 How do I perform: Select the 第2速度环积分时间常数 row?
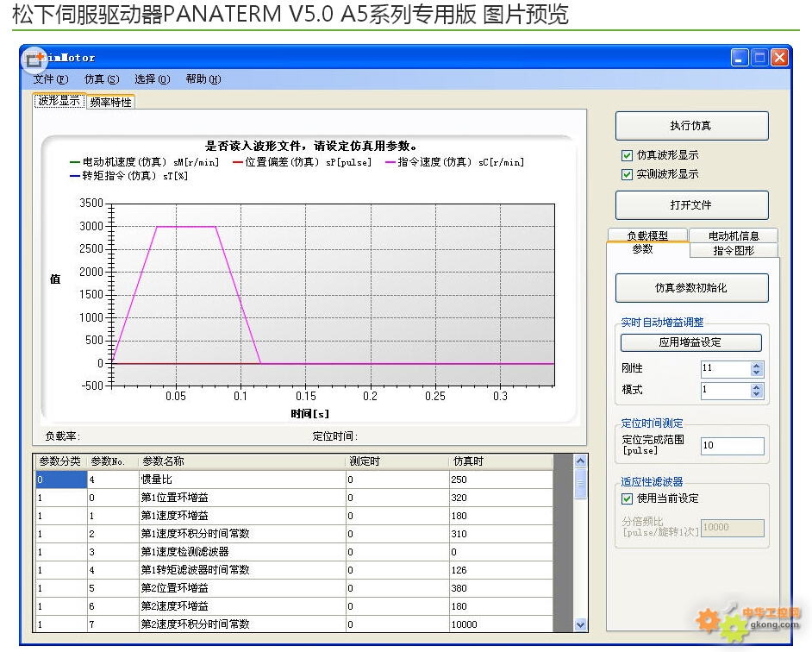tap(294, 624)
